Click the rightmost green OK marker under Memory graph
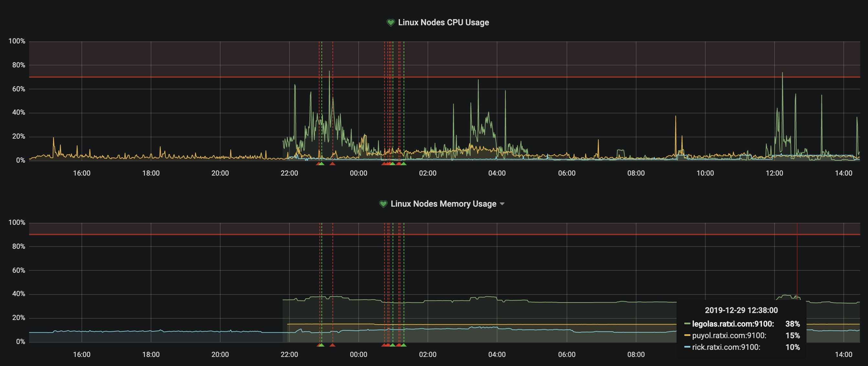 (x=404, y=345)
